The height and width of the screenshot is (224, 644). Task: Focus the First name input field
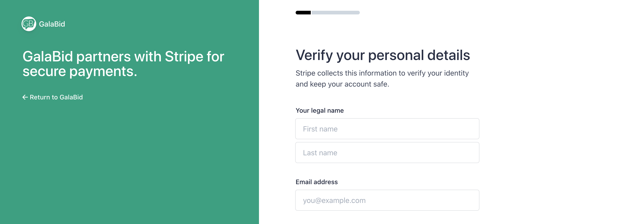point(387,129)
